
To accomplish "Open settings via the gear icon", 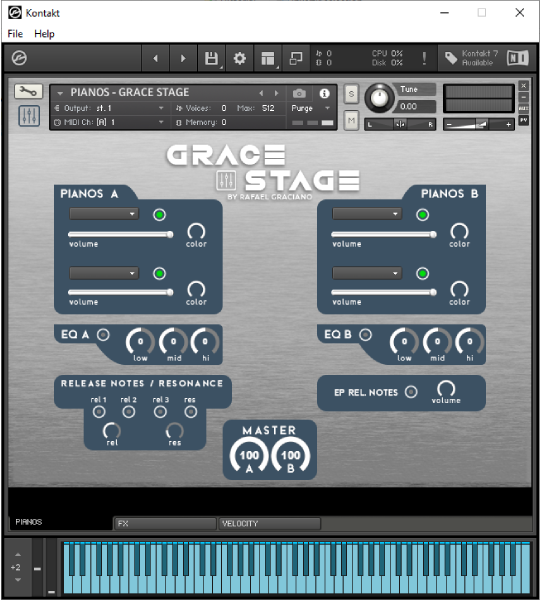I will pyautogui.click(x=240, y=58).
